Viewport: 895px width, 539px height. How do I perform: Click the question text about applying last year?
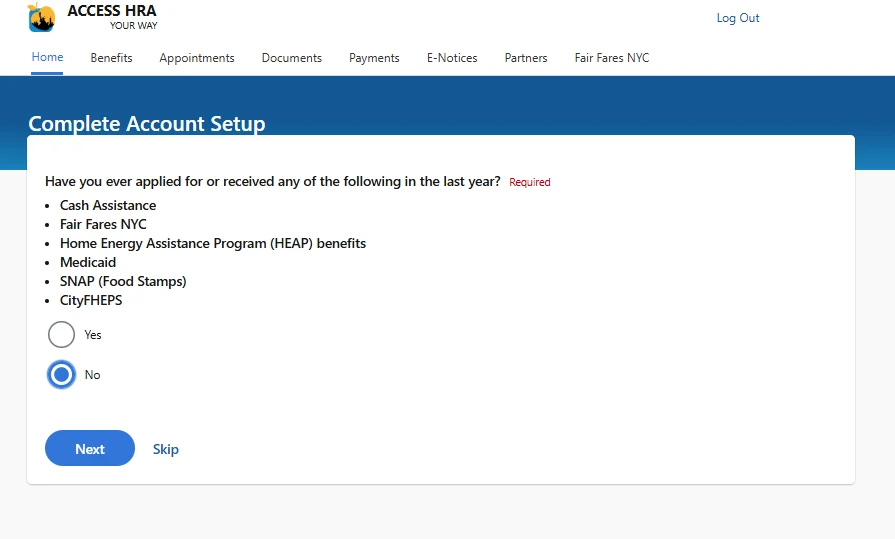pyautogui.click(x=273, y=182)
